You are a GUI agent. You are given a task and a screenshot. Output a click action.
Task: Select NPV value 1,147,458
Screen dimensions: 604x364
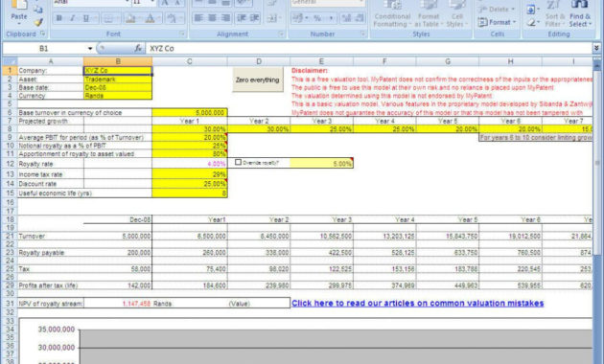pyautogui.click(x=118, y=304)
